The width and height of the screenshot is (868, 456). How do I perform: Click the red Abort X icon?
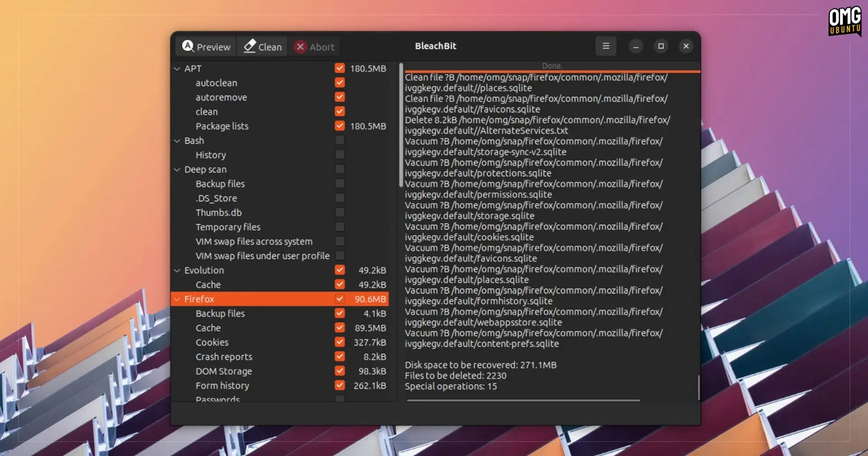coord(300,47)
